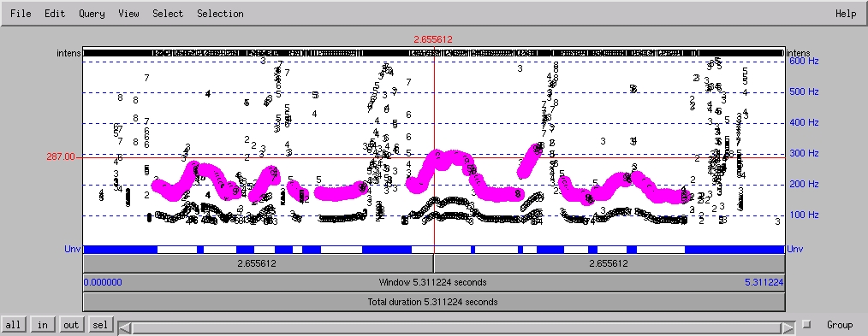Toggle the Group checkbox
This screenshot has height=336, width=868.
coord(806,324)
